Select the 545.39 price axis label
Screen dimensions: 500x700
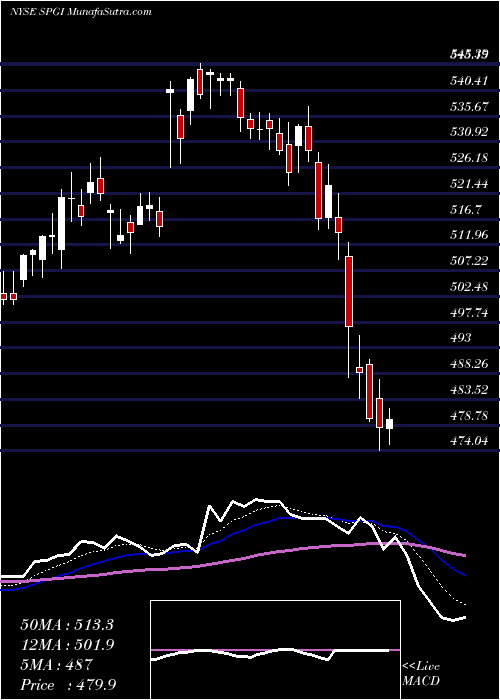[468, 55]
